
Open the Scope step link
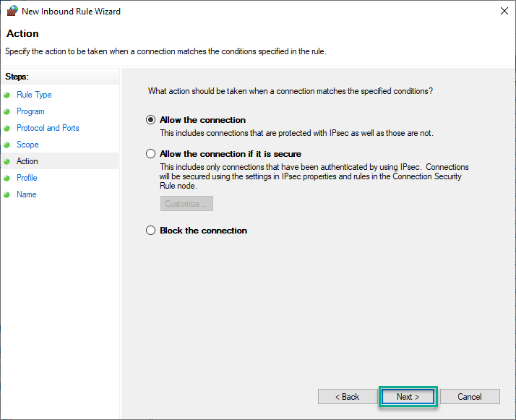[x=27, y=145]
